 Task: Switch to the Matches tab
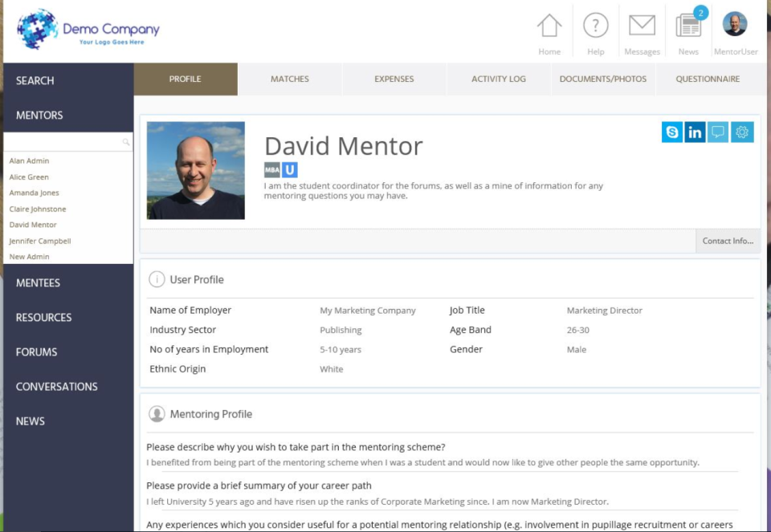coord(289,79)
